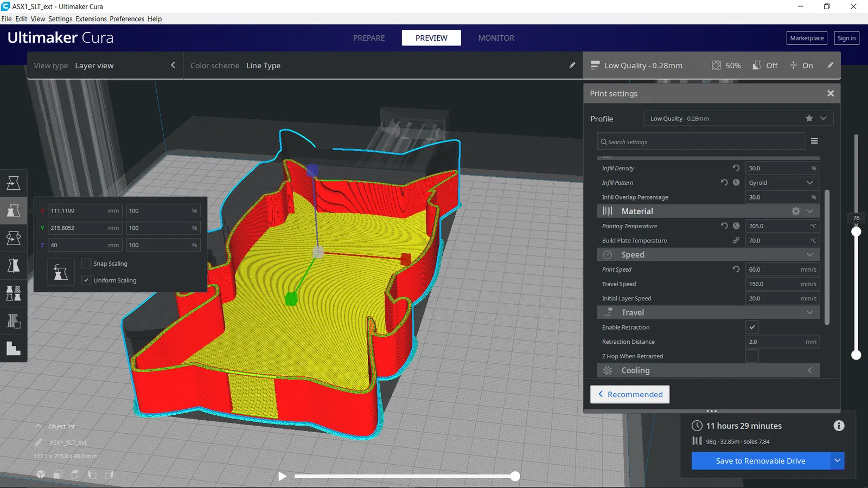Viewport: 868px width, 488px height.
Task: Switch to the front view icon
Action: point(58,474)
